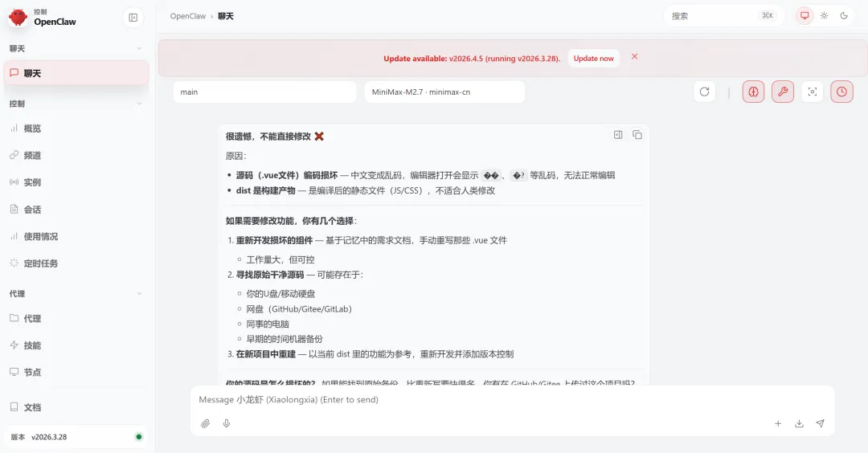Copy the message with copy icon
This screenshot has height=453, width=868.
coord(637,134)
